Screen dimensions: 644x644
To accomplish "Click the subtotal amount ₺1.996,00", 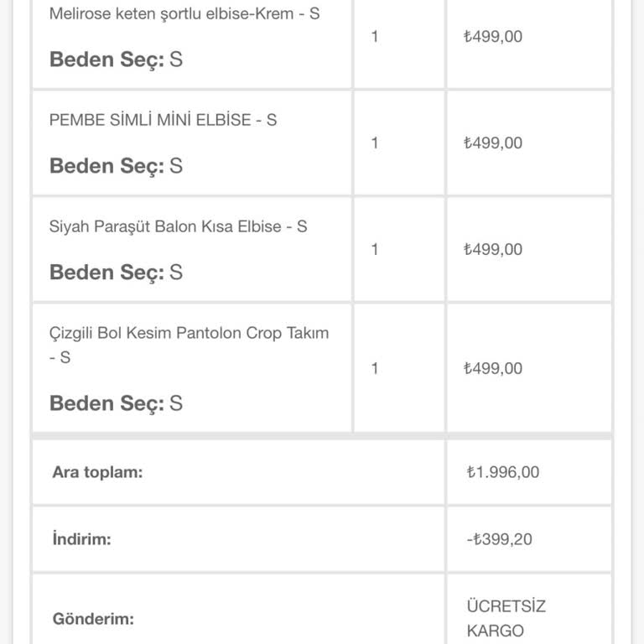I will [503, 472].
